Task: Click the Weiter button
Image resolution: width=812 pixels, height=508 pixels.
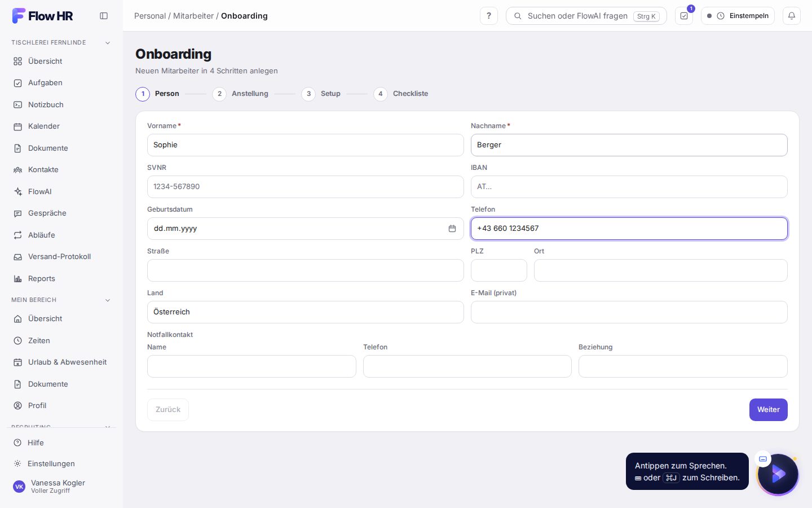Action: click(769, 410)
